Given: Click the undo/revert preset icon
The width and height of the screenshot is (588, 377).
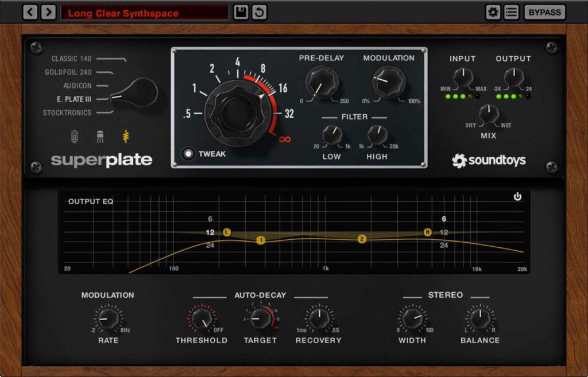Looking at the screenshot, I should (x=260, y=12).
